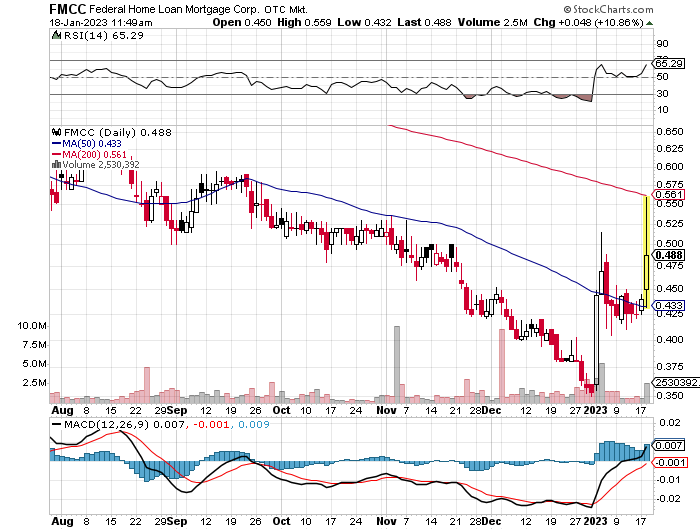Click the 'Last 0.488' value
The image size is (700, 530).
(425, 22)
